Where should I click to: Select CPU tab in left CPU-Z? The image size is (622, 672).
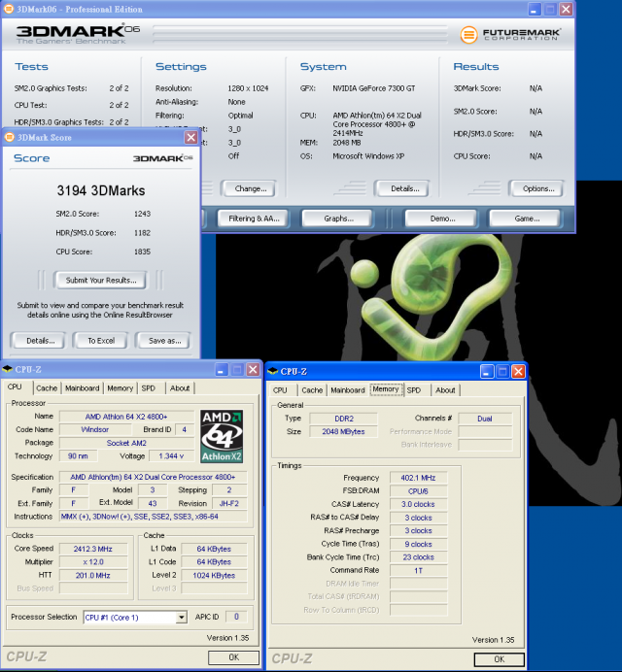coord(17,387)
